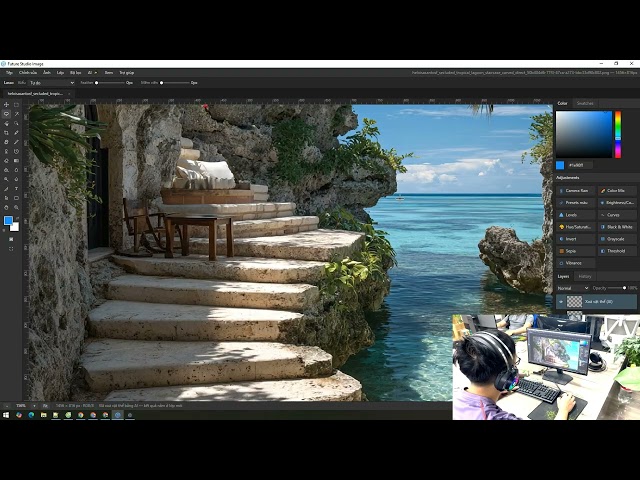Select the Eraser tool
This screenshot has width=640, height=480.
point(6,161)
